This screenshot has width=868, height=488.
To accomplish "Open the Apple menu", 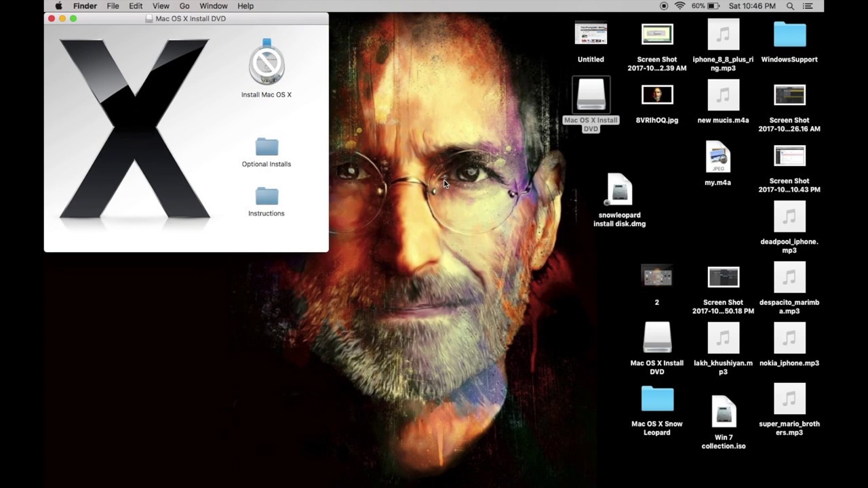I will coord(59,6).
